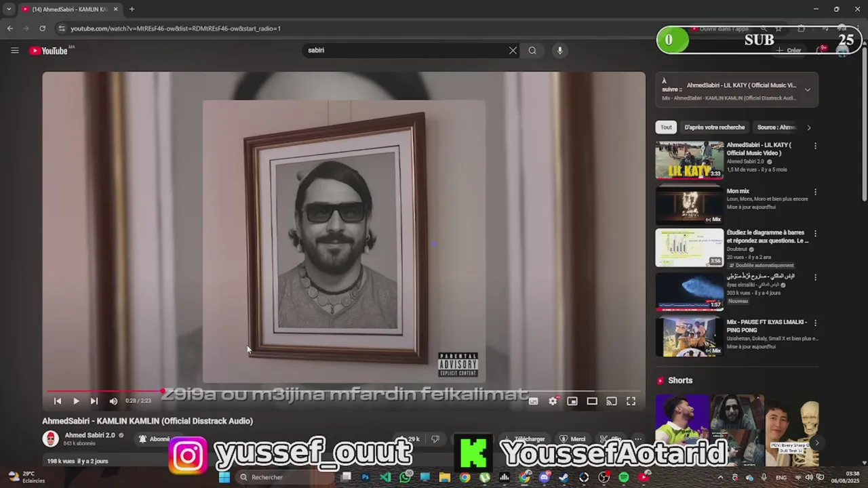The width and height of the screenshot is (868, 488).
Task: Open the 'AhmedSabiri - LIL KATY' title
Action: pyautogui.click(x=759, y=149)
